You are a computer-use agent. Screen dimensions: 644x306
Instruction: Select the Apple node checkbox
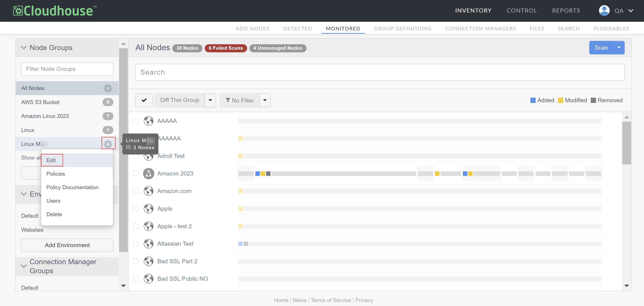click(x=136, y=208)
